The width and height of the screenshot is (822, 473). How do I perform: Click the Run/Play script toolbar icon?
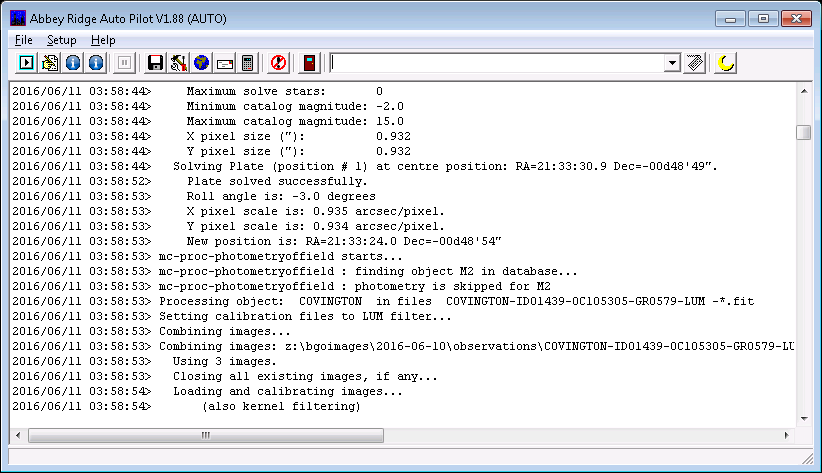pos(26,63)
